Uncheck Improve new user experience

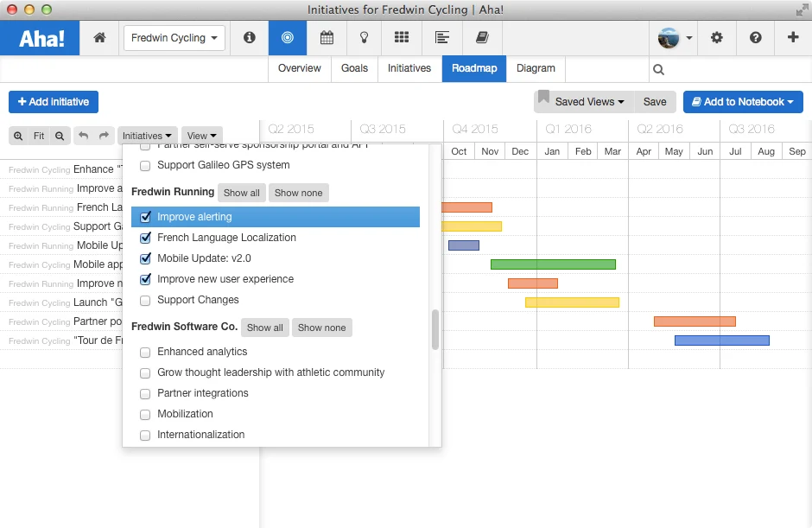[145, 279]
